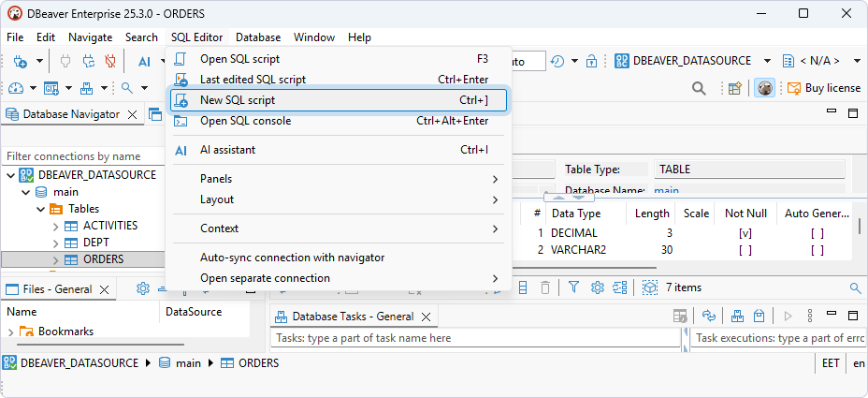This screenshot has height=398, width=868.
Task: Open the N/A schema selector dropdown
Action: click(x=857, y=61)
